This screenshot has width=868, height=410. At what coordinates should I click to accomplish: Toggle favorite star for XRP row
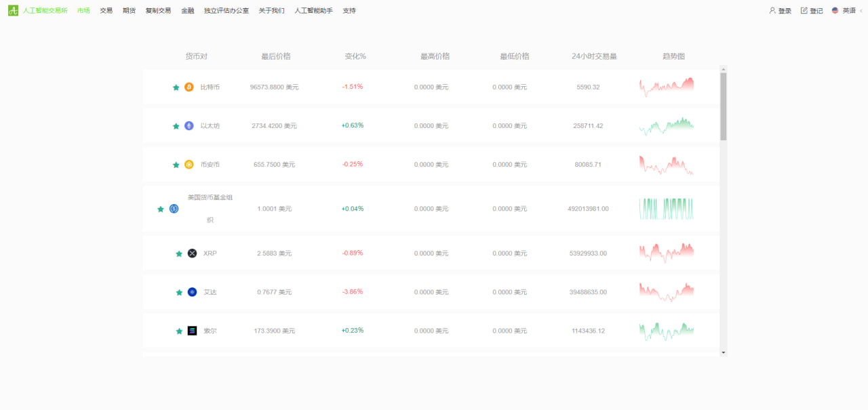click(x=179, y=253)
